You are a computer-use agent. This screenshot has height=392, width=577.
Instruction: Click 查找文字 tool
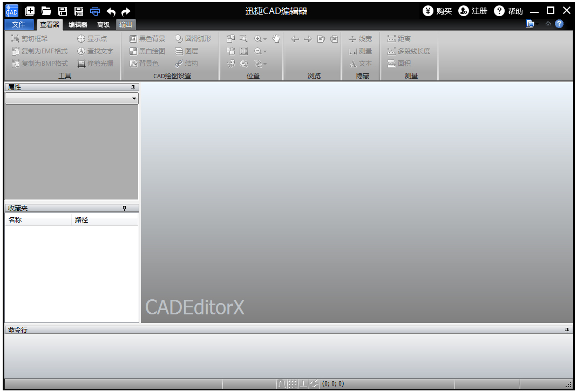point(96,51)
